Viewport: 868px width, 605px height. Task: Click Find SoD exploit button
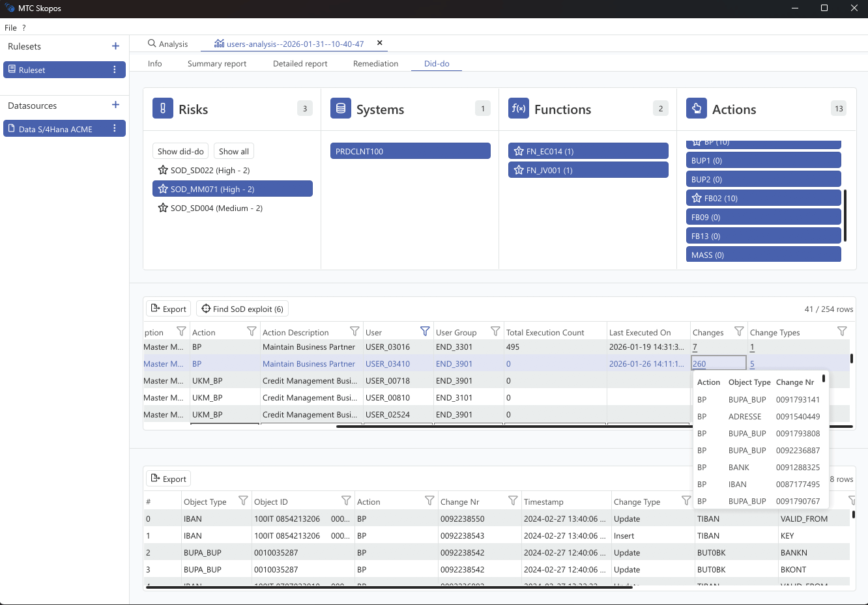tap(242, 309)
